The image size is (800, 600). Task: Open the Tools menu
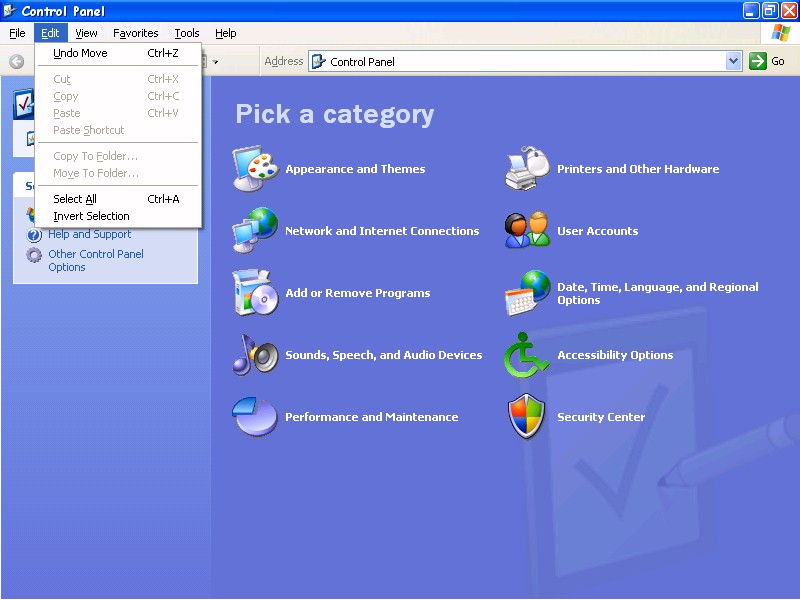pyautogui.click(x=187, y=33)
